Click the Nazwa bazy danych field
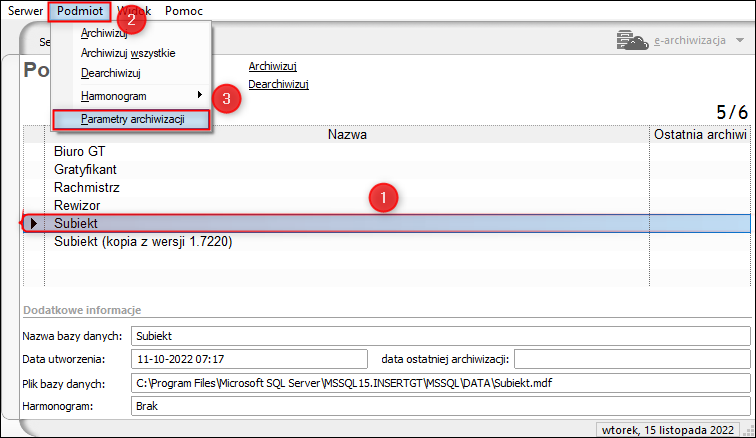This screenshot has width=756, height=438. [x=441, y=336]
